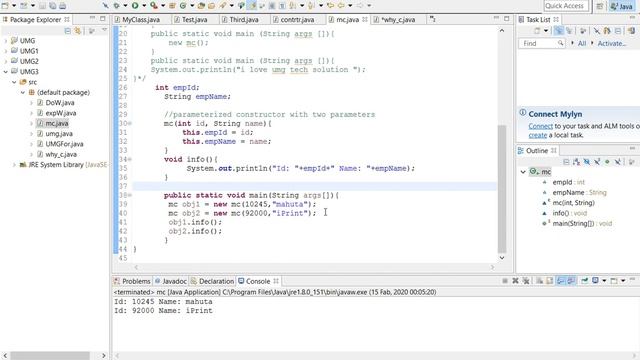
Task: Open the New wizard dropdown arrow
Action: 14,6
